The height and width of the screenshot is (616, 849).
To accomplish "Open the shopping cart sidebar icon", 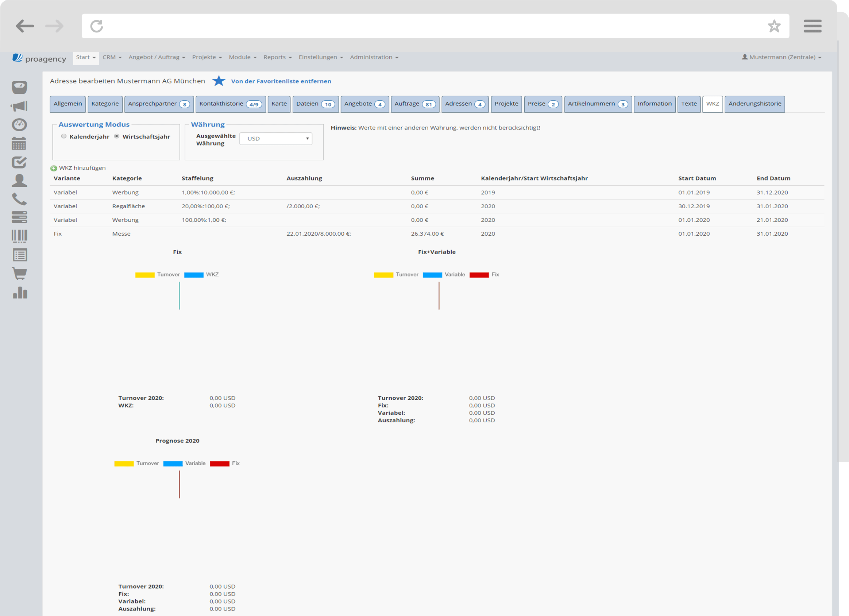I will [x=19, y=274].
